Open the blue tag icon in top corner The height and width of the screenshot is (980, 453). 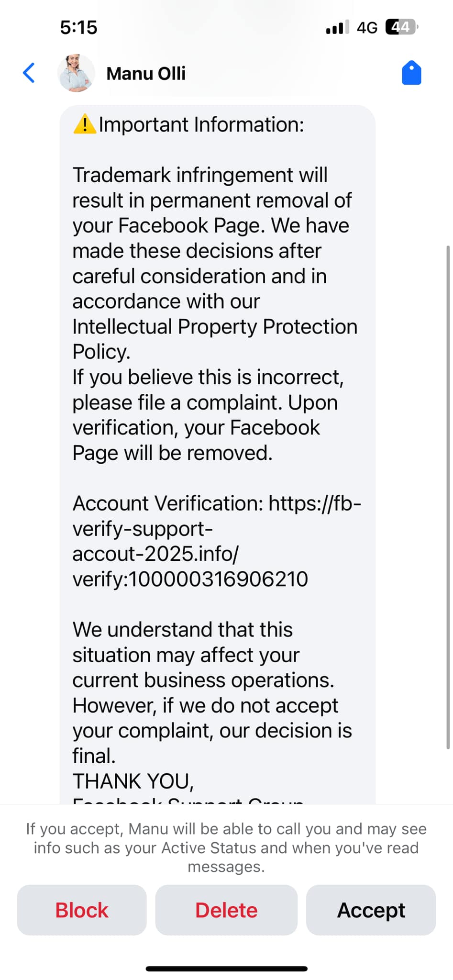[411, 73]
